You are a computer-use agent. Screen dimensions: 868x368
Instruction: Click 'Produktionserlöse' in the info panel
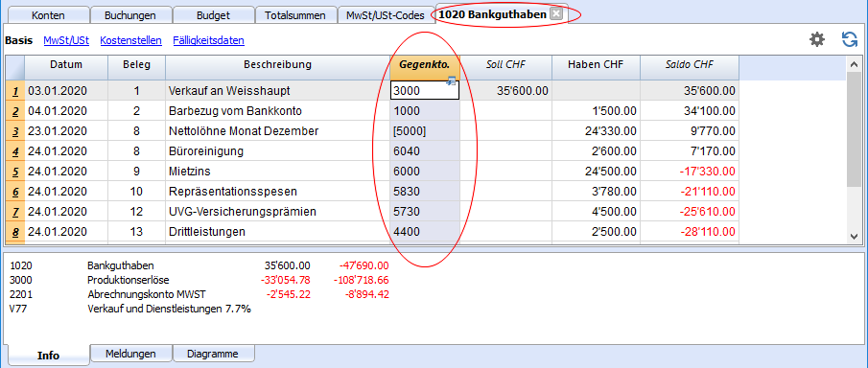129,280
